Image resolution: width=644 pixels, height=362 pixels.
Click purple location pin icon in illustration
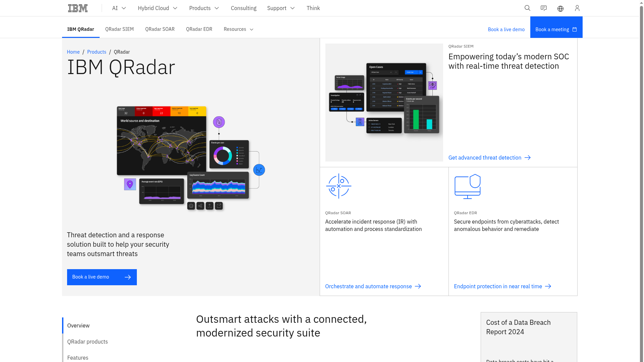pyautogui.click(x=130, y=184)
